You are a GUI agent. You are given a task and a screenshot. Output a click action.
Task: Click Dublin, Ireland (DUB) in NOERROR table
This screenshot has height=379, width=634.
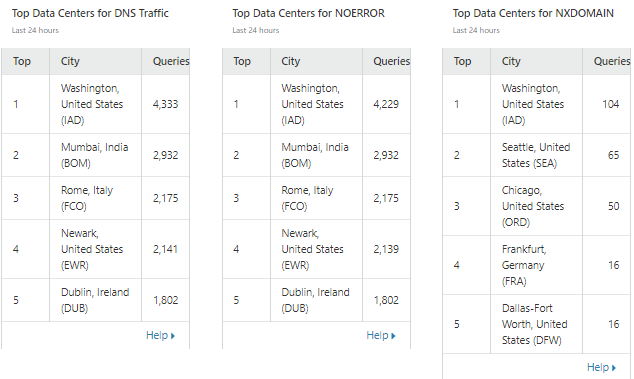click(x=315, y=300)
